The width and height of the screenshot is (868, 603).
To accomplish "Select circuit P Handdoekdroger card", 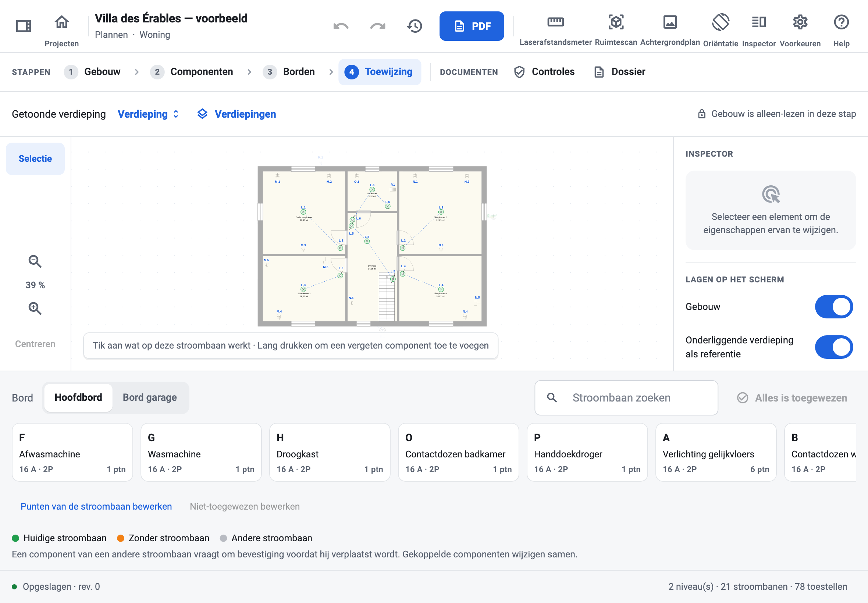I will (587, 452).
